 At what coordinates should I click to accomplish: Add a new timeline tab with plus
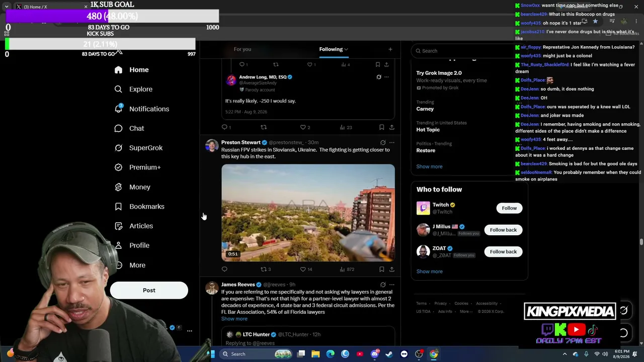tap(390, 49)
